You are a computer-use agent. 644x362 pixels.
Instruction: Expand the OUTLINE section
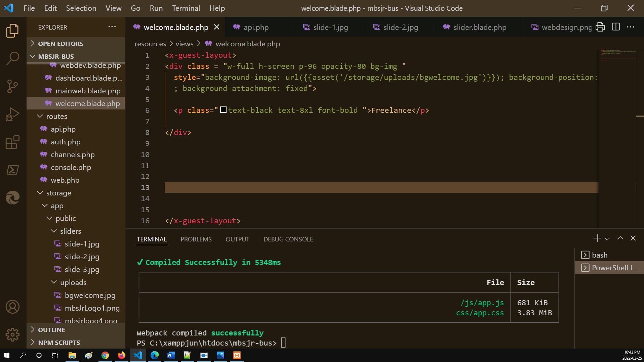pyautogui.click(x=76, y=330)
